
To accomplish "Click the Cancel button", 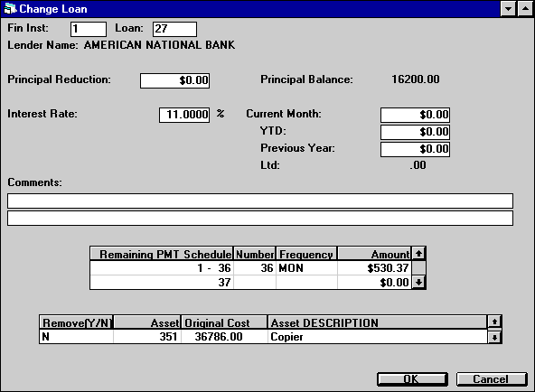I will point(492,379).
